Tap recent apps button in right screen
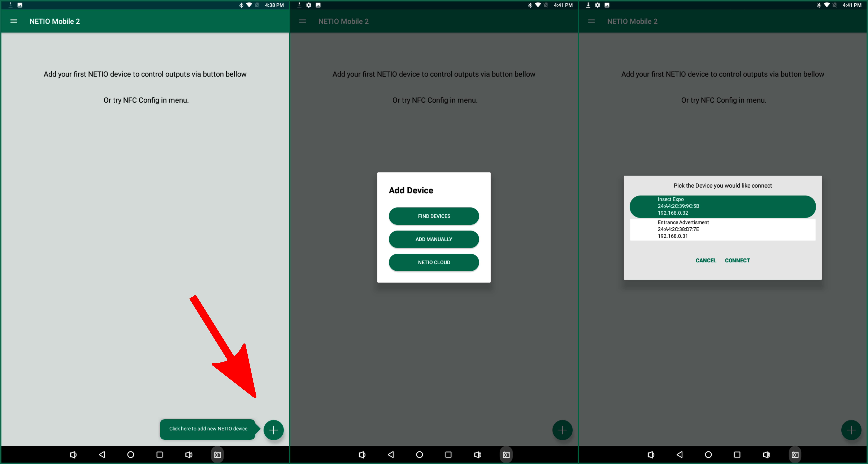868x464 pixels. [x=737, y=455]
